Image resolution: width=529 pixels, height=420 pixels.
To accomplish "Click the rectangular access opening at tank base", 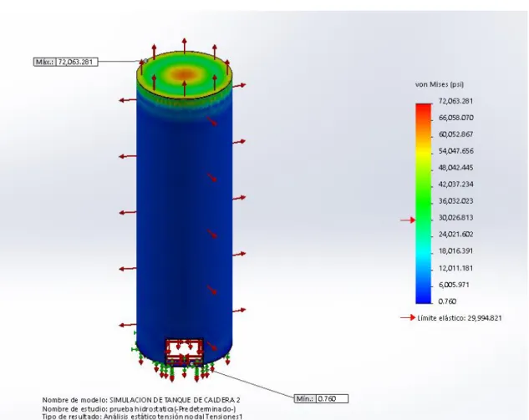I will (x=184, y=352).
